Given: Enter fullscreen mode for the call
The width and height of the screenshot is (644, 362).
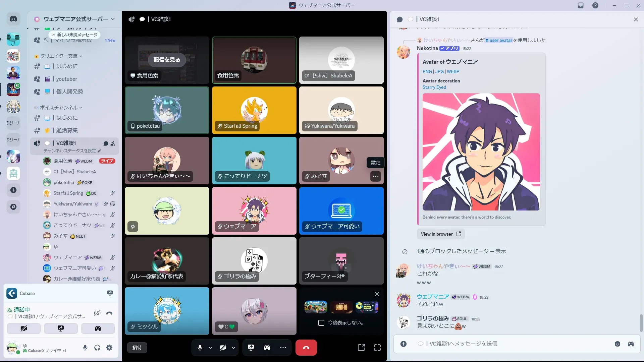Looking at the screenshot, I should pyautogui.click(x=377, y=348).
